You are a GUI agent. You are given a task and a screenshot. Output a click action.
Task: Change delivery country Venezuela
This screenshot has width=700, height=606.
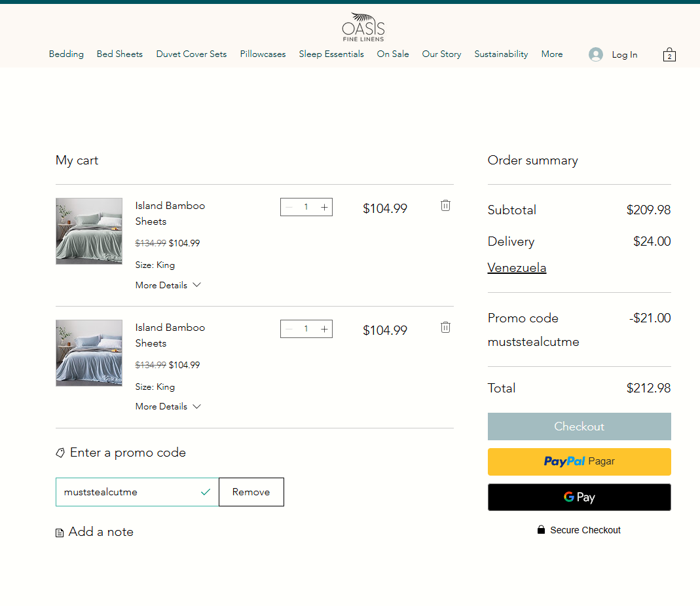click(x=517, y=267)
